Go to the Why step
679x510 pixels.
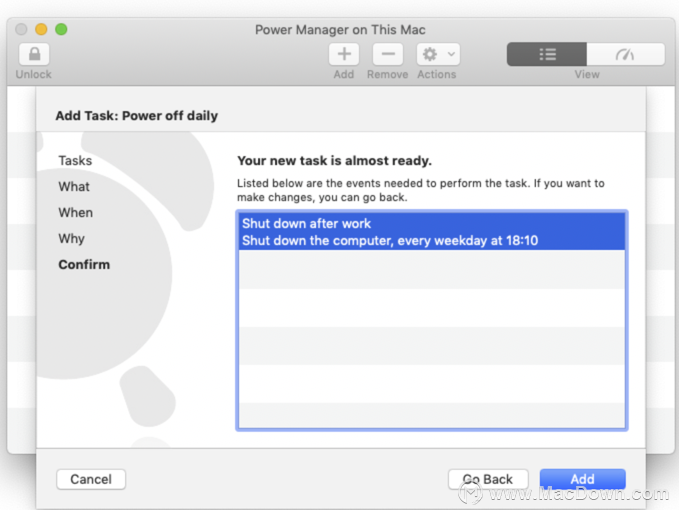pos(71,239)
